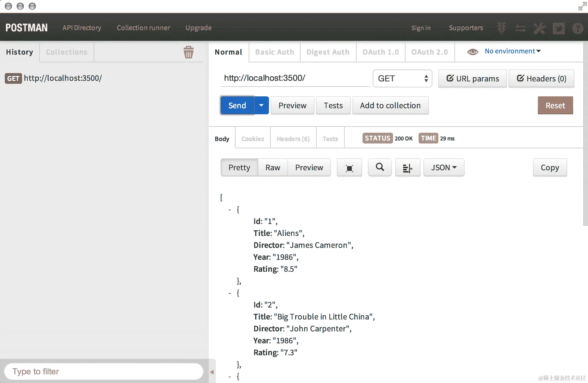588x383 pixels.
Task: Open the Headers (6) response tab
Action: 293,139
